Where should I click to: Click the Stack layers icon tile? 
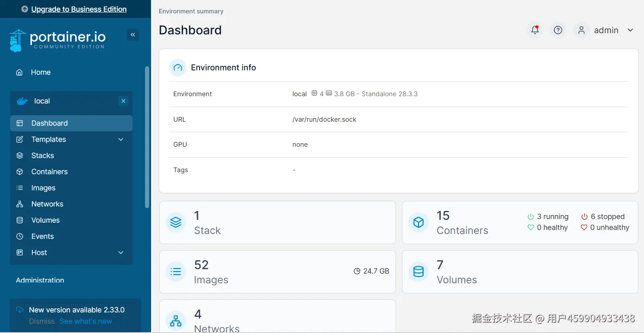(x=176, y=222)
